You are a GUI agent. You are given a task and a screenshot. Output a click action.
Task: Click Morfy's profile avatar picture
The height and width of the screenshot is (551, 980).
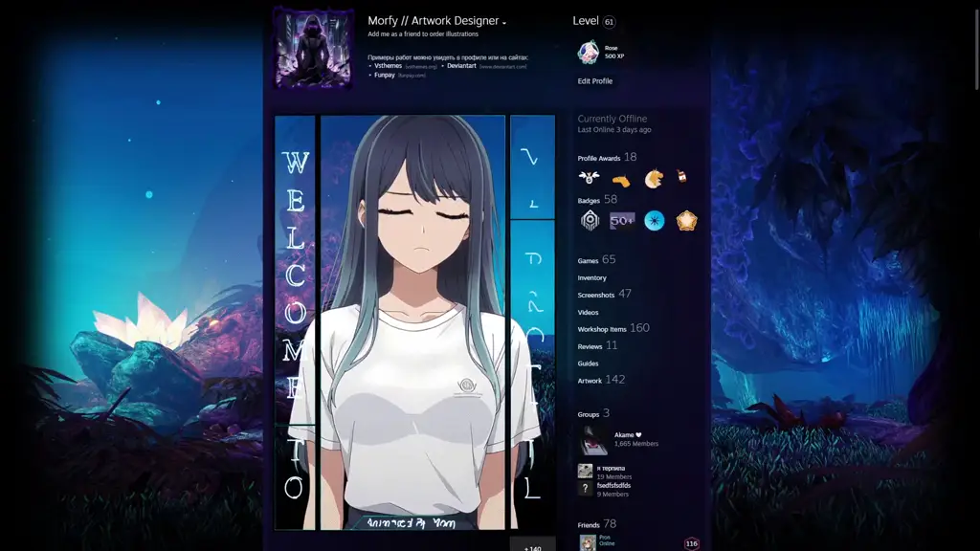[313, 48]
